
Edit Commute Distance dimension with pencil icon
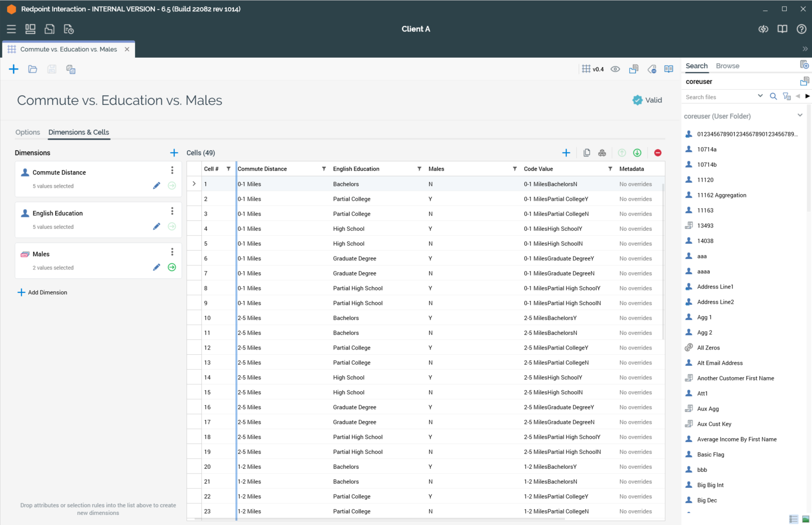pyautogui.click(x=156, y=186)
